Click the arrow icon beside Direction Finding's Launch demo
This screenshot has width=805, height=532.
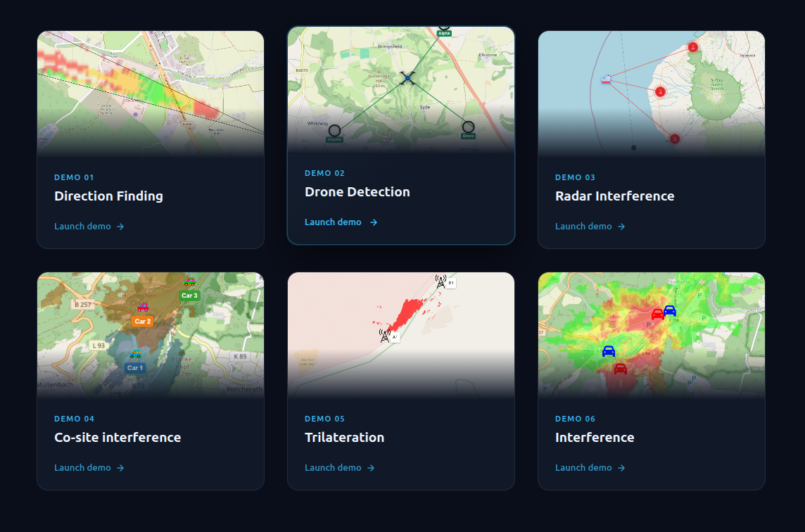[120, 227]
